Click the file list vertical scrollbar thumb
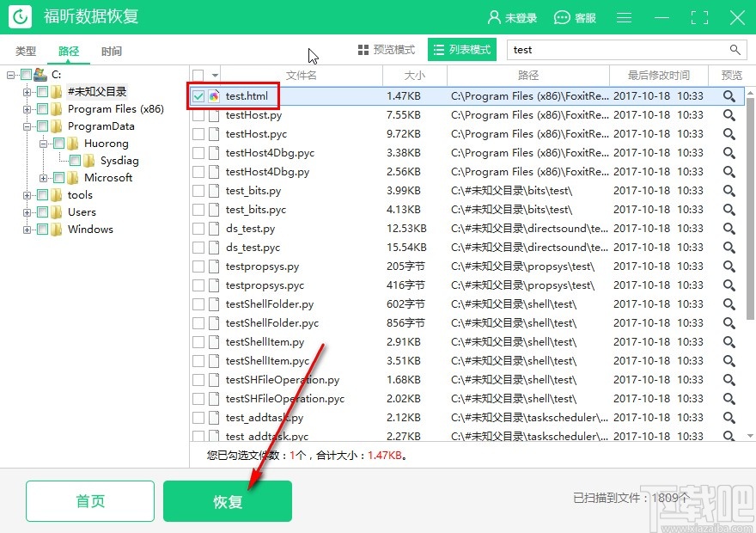Screen dimensions: 756x533 tap(750, 207)
